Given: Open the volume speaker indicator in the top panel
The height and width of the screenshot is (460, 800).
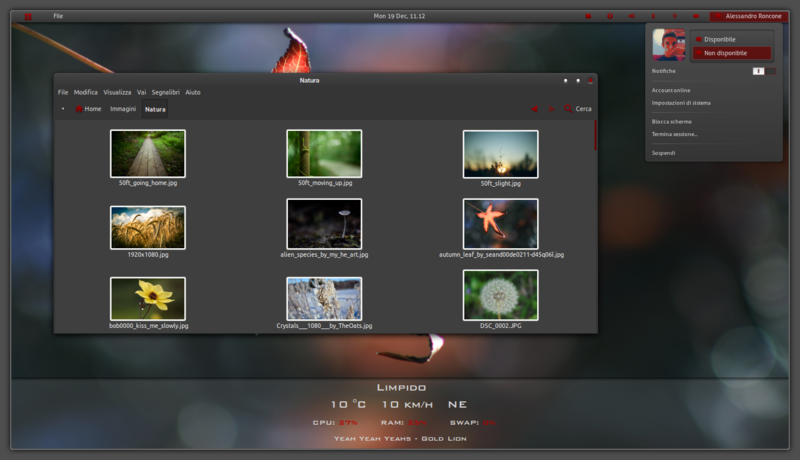Looking at the screenshot, I should [x=632, y=16].
